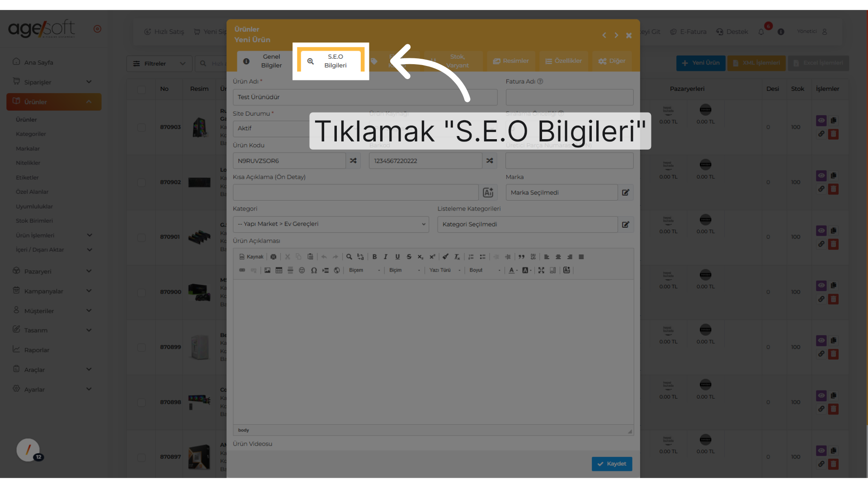The image size is (868, 488).
Task: Click the superscript icon
Action: [x=432, y=257]
